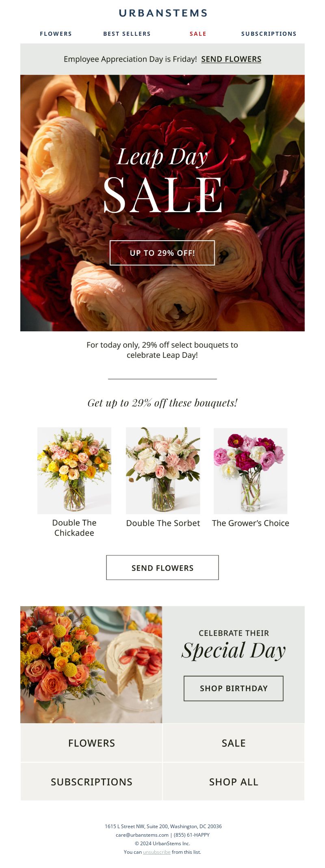Select the red Sale navigation link
This screenshot has height=868, width=325.
pos(198,34)
